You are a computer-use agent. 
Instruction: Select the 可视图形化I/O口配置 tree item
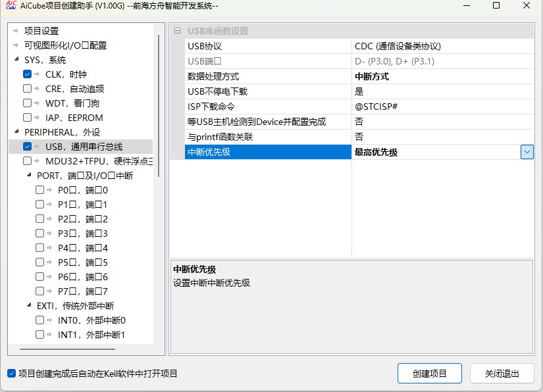(x=65, y=45)
